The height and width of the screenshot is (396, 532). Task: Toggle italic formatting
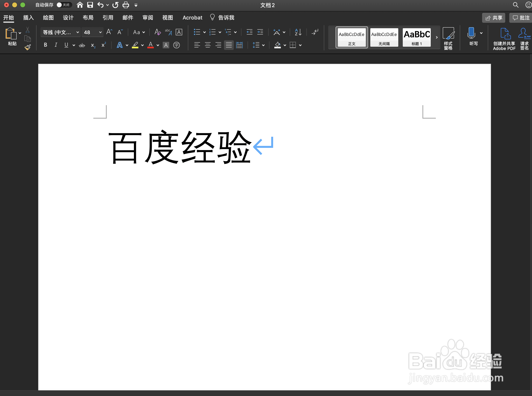coord(56,45)
